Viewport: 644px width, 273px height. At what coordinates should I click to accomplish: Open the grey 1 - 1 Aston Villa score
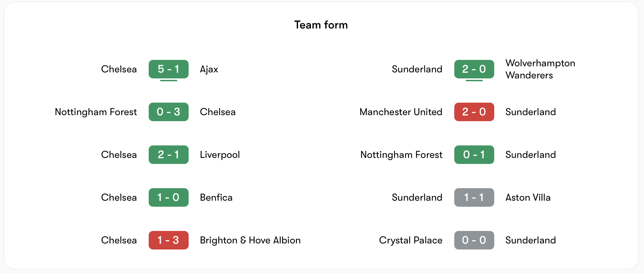click(x=474, y=197)
